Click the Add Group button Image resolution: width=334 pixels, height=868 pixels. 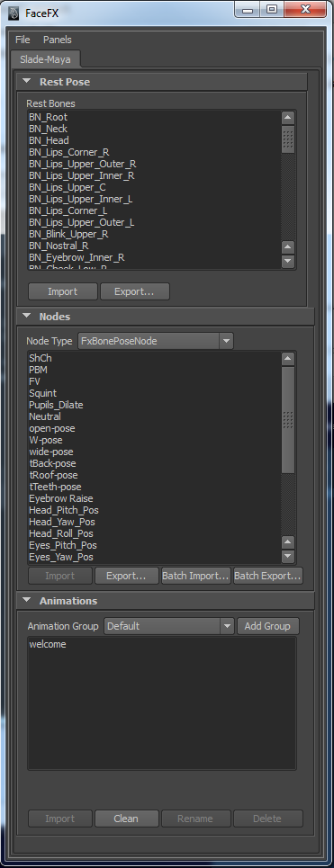pos(268,626)
